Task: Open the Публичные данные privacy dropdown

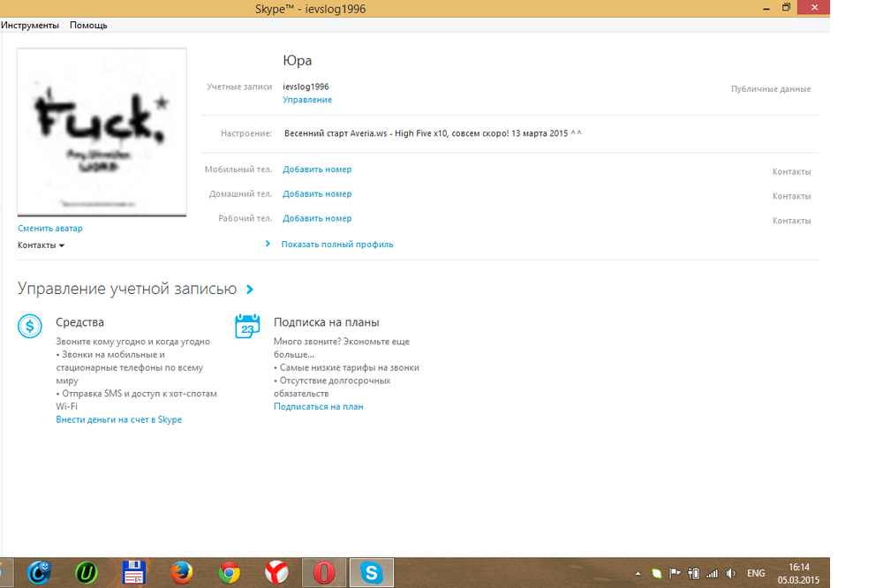Action: (x=770, y=89)
